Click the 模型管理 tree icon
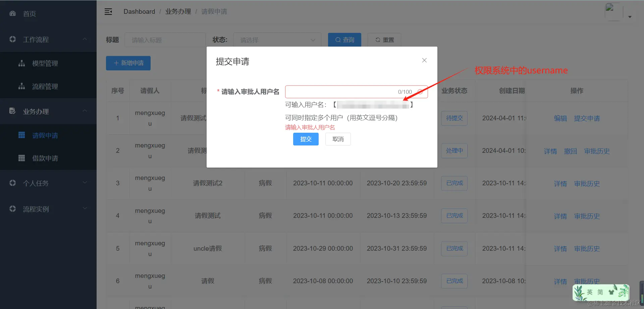The height and width of the screenshot is (309, 644). [x=22, y=63]
